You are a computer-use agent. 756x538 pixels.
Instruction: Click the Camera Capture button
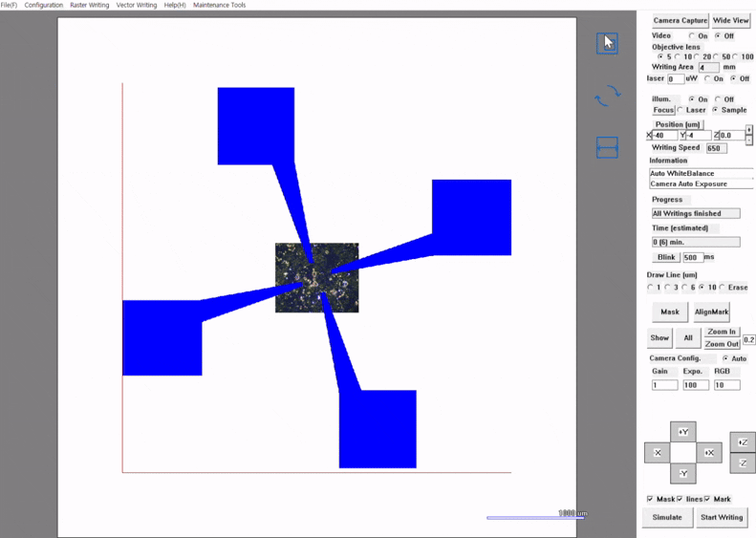click(x=680, y=21)
